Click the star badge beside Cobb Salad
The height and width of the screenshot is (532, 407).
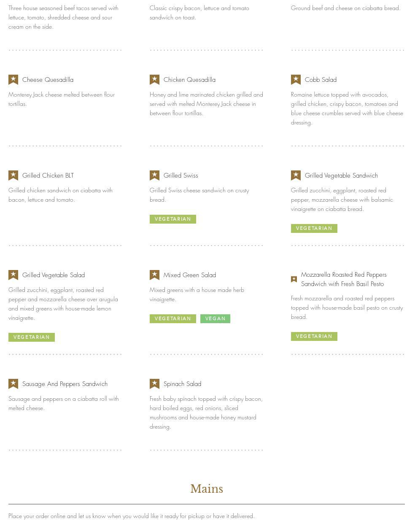[x=296, y=79]
